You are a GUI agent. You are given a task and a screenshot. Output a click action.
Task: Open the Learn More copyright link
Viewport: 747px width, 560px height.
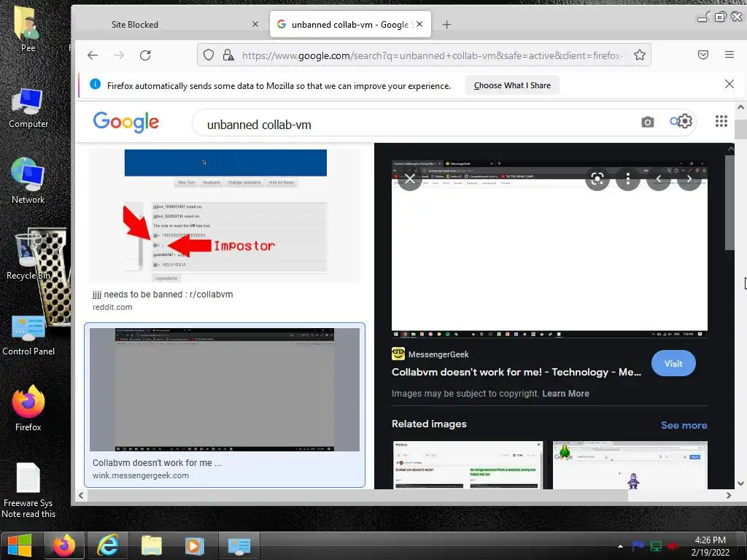[565, 394]
